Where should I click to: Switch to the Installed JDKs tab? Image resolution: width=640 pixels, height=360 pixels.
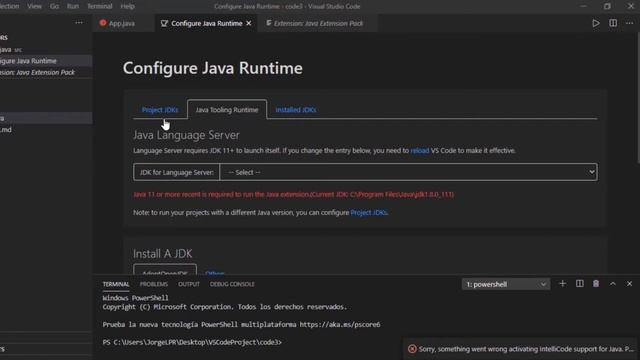click(296, 110)
